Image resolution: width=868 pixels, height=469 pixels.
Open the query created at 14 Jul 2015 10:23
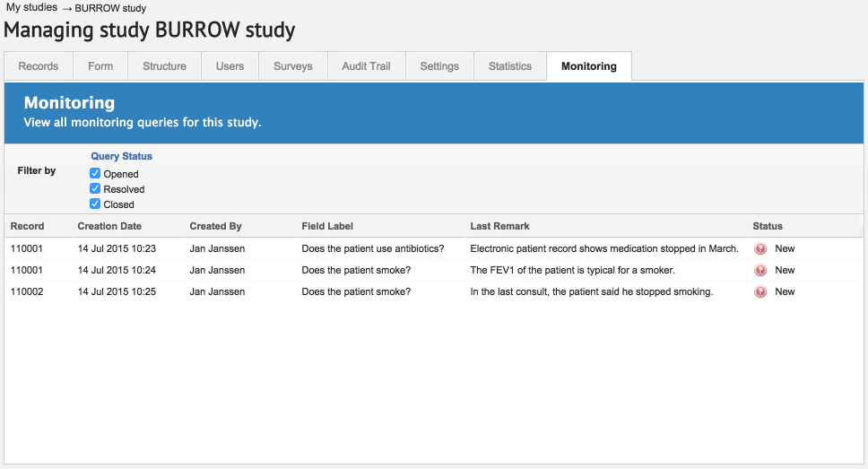117,249
